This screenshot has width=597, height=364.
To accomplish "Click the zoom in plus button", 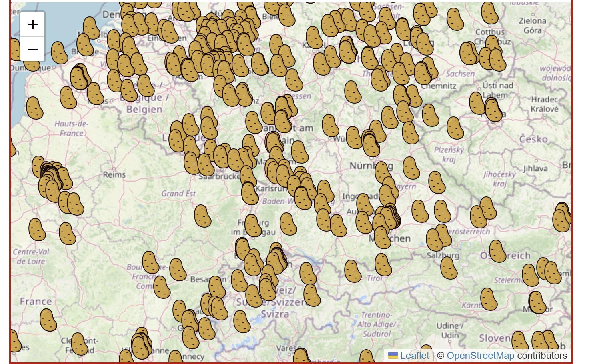I will click(x=32, y=24).
